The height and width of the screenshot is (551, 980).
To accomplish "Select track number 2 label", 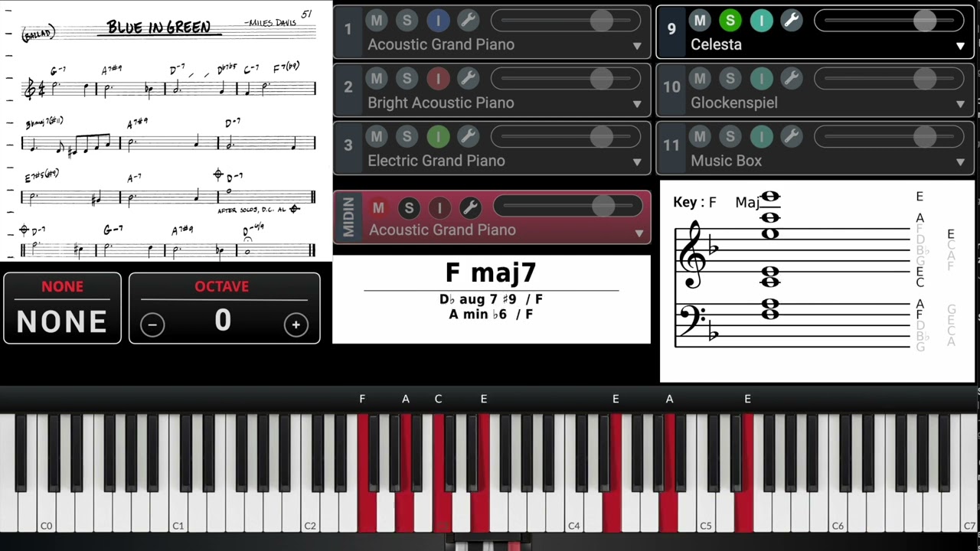I will pos(348,87).
